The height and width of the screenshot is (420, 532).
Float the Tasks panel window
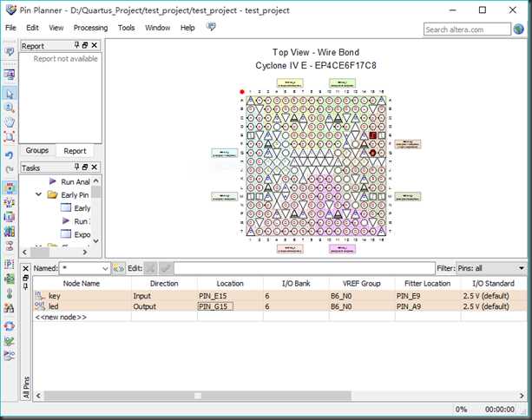pos(85,167)
